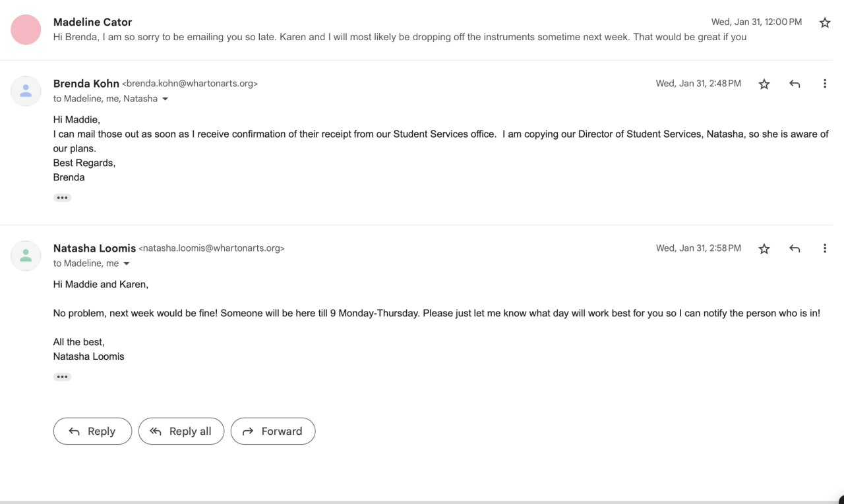Star Madeline Cator's collapsed message
This screenshot has width=844, height=504.
click(x=824, y=23)
